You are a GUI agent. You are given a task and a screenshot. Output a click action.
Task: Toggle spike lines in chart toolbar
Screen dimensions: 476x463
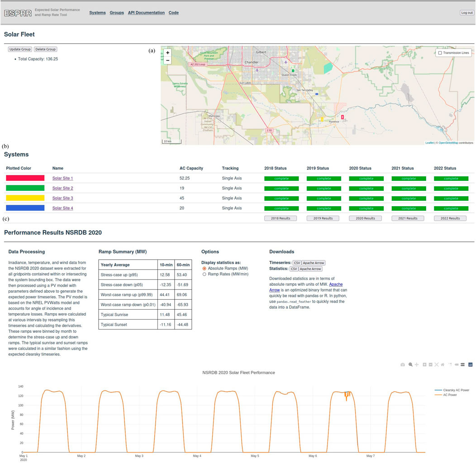tap(450, 365)
